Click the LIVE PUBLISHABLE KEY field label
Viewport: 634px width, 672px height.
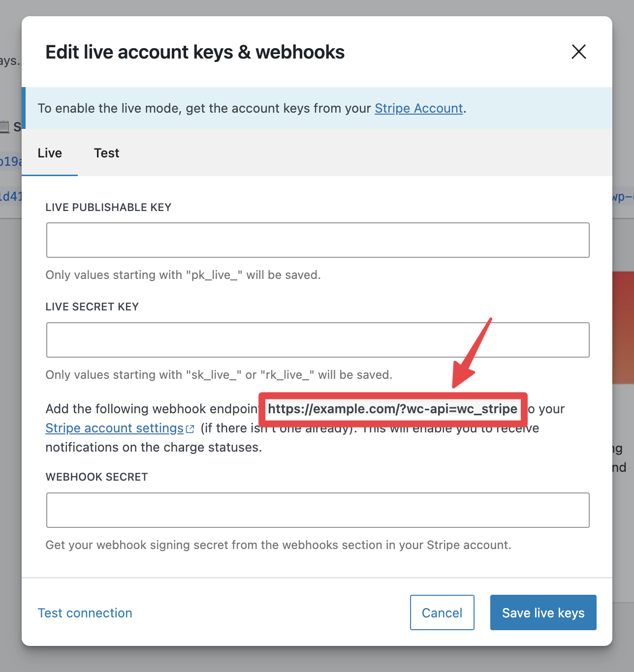pos(108,207)
